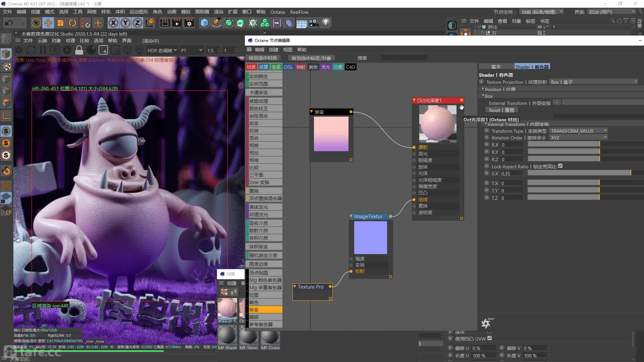Click the R.X animation radio dot
The height and width of the screenshot is (362, 644).
(487, 144)
